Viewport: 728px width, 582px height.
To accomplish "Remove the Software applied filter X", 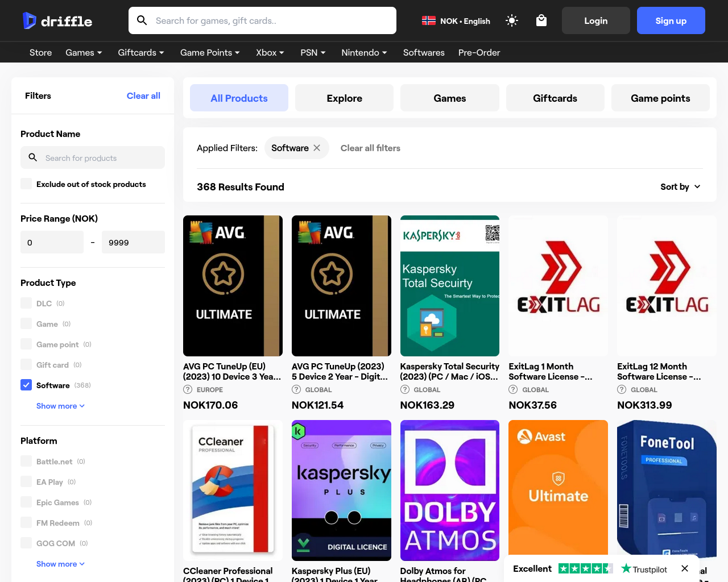I will [317, 148].
